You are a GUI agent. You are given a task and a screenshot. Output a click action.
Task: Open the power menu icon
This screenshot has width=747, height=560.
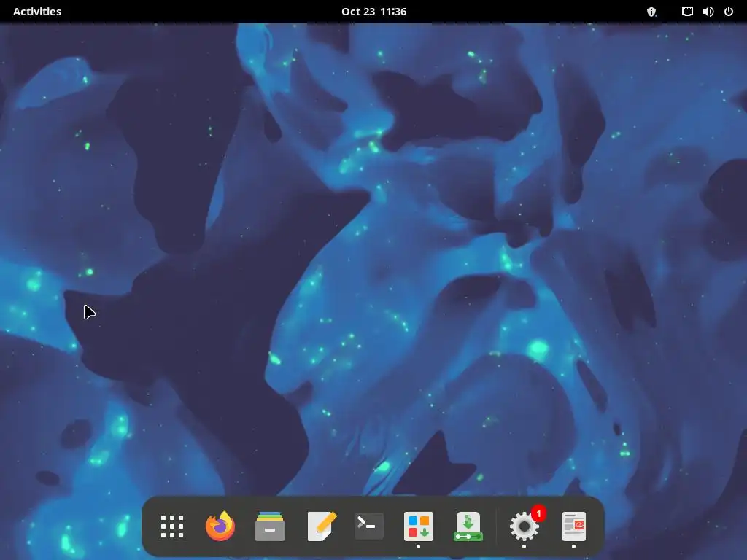(729, 12)
